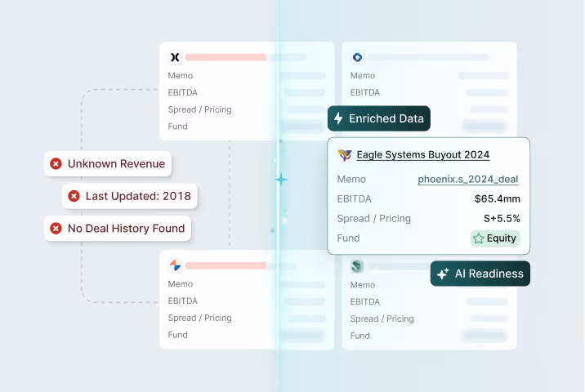Click the red X beside Unknown Revenue

click(56, 163)
